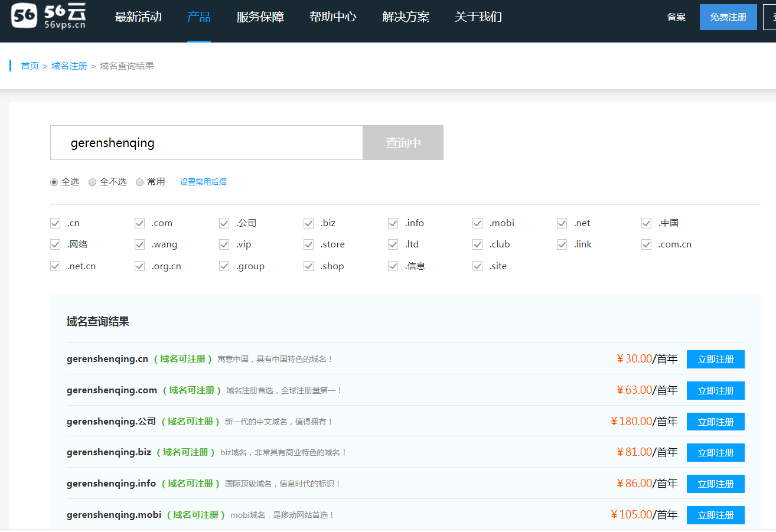Open 最新活动 in the navigation bar

[x=138, y=17]
